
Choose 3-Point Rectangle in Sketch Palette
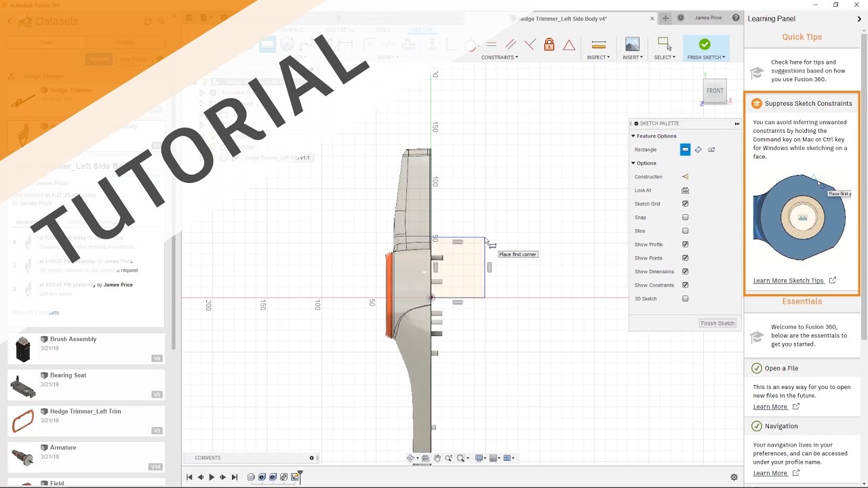point(698,150)
